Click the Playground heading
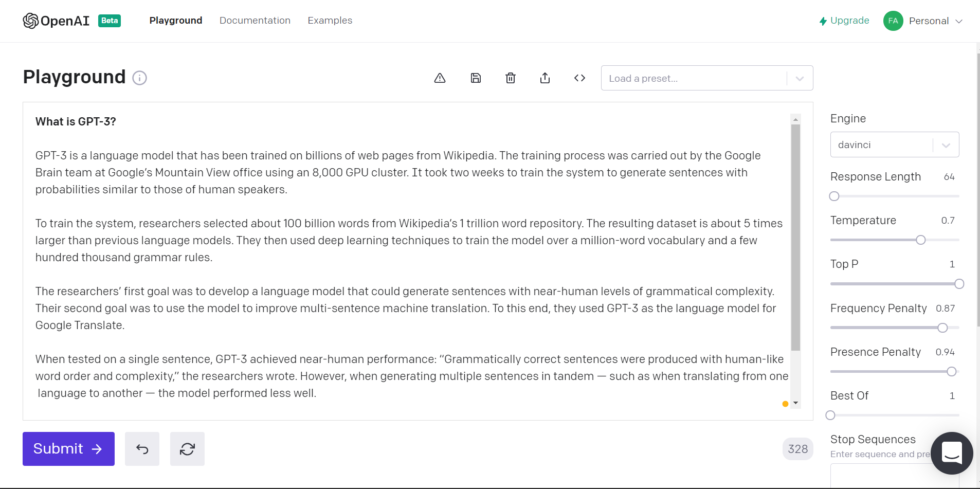This screenshot has height=489, width=980. tap(74, 77)
